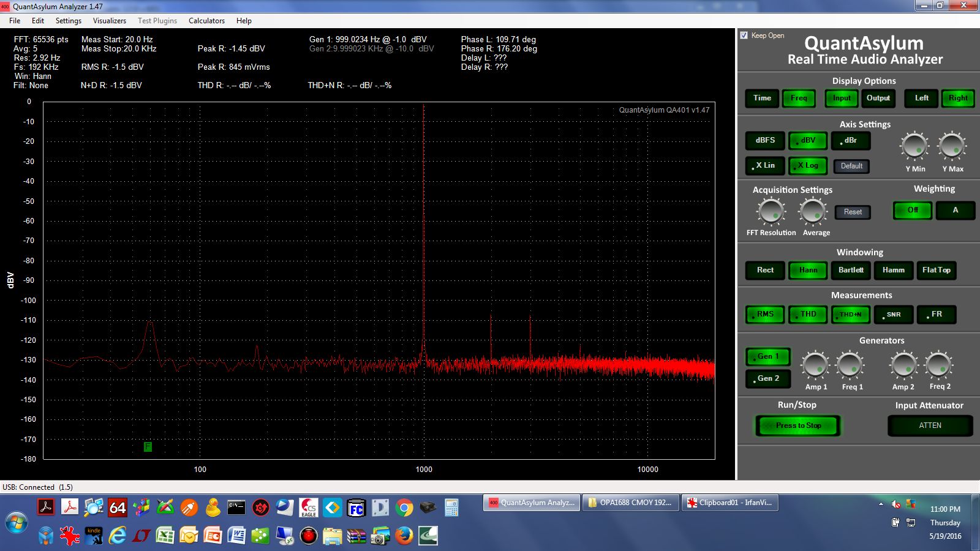The height and width of the screenshot is (551, 980).
Task: Toggle the THD+N measurement
Action: click(851, 314)
